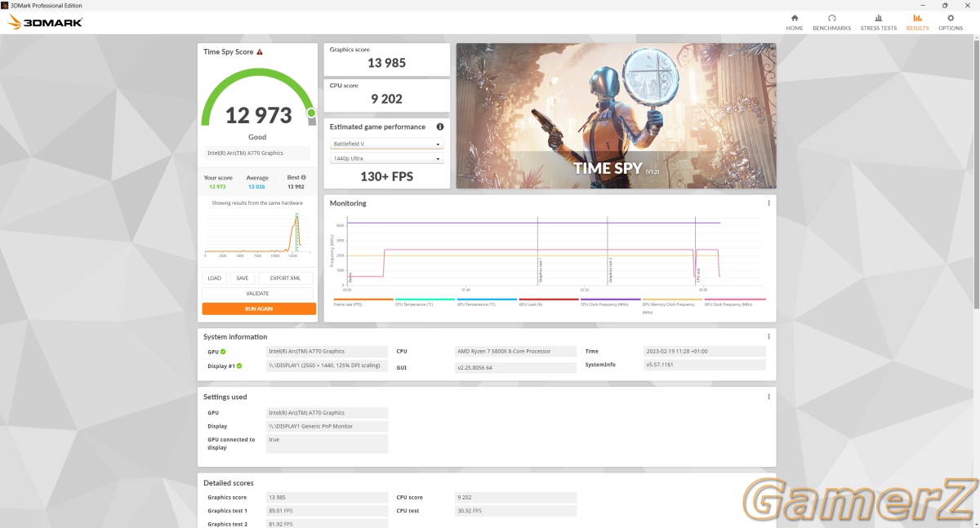
Task: Open the System information three-dot menu
Action: click(x=768, y=336)
